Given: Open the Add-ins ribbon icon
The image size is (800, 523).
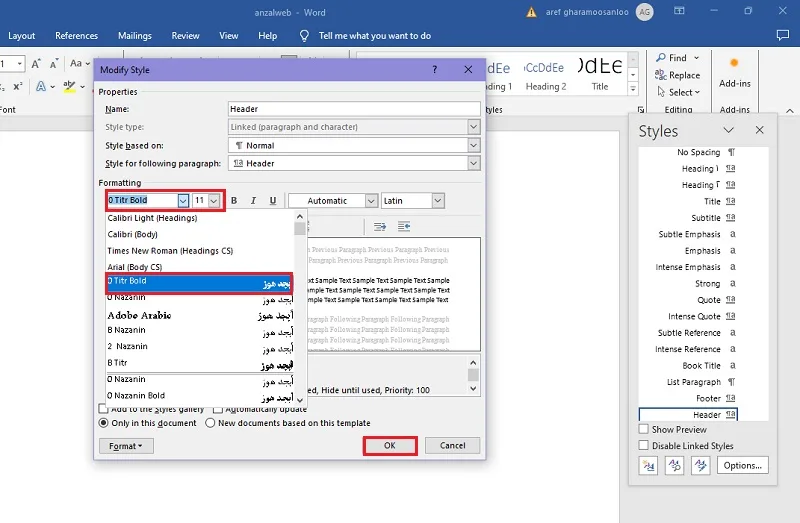Looking at the screenshot, I should (734, 73).
